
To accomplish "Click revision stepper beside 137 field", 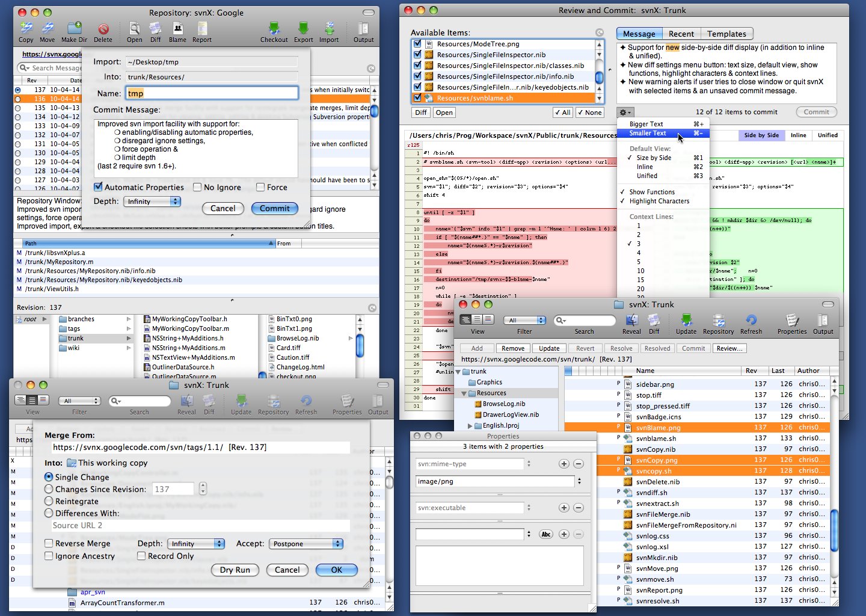I will click(x=202, y=489).
